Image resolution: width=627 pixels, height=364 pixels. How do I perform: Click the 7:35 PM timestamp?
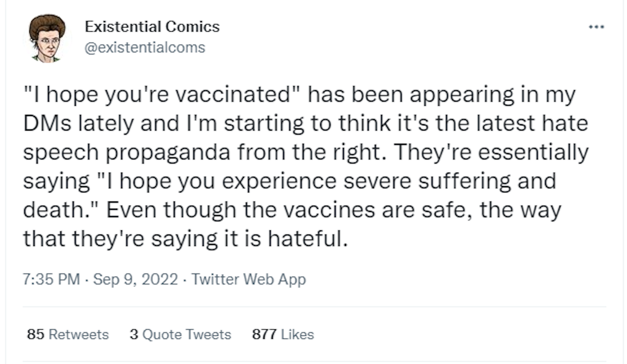(x=51, y=279)
